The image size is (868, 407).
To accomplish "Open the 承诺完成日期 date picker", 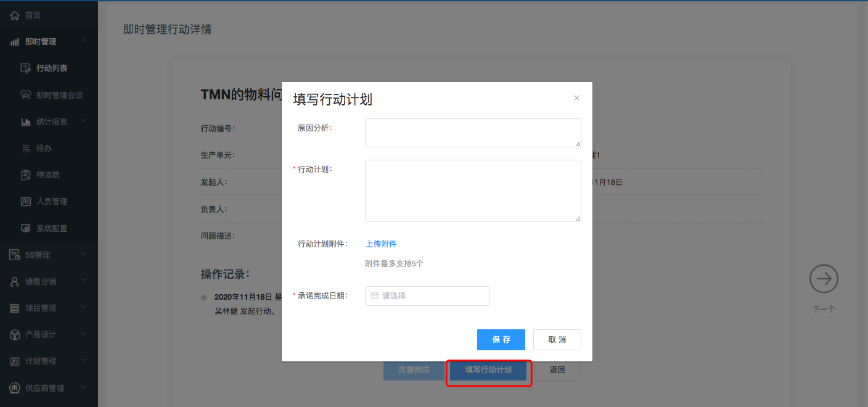I will 427,296.
